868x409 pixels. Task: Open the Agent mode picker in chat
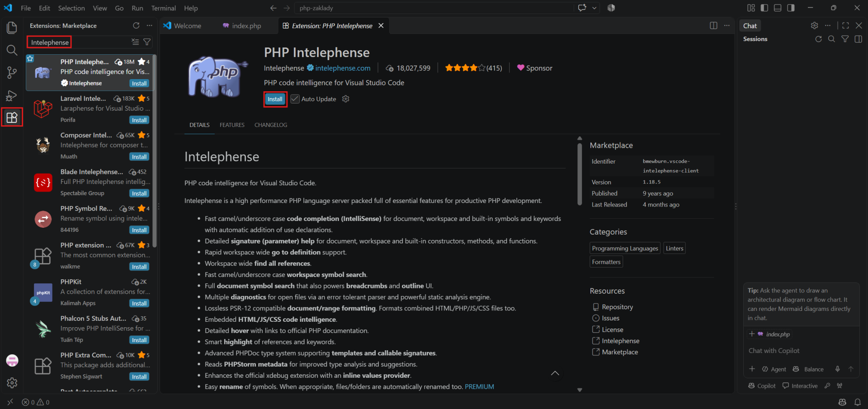[x=774, y=369]
